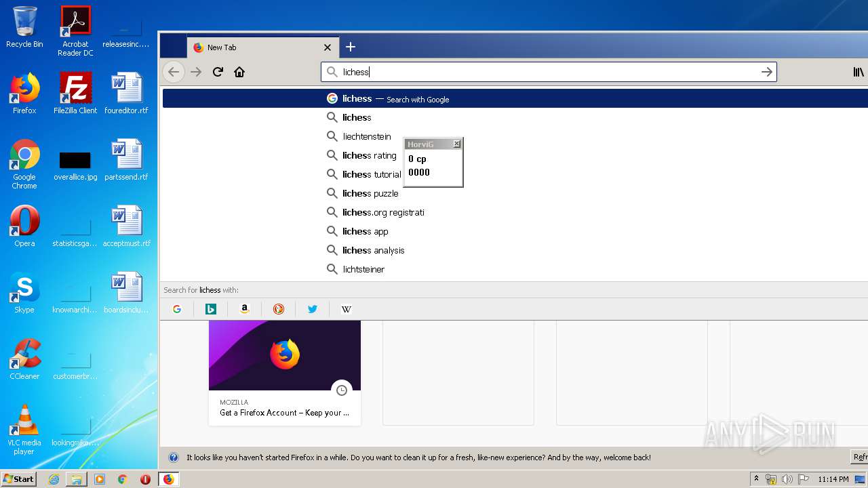Open the Firefox Library icon

(x=859, y=72)
